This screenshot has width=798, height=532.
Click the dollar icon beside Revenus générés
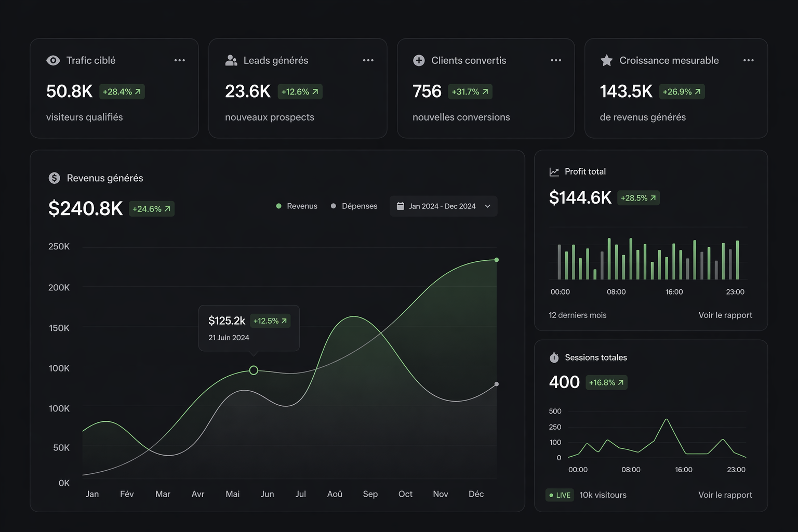55,178
